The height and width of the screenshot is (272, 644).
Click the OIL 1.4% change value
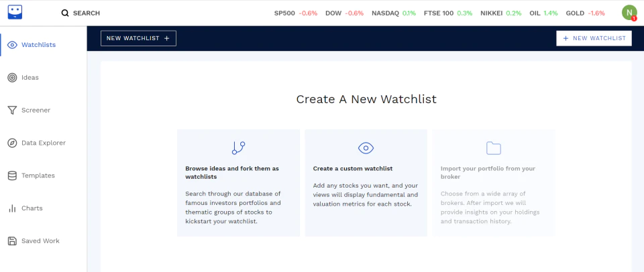point(551,13)
